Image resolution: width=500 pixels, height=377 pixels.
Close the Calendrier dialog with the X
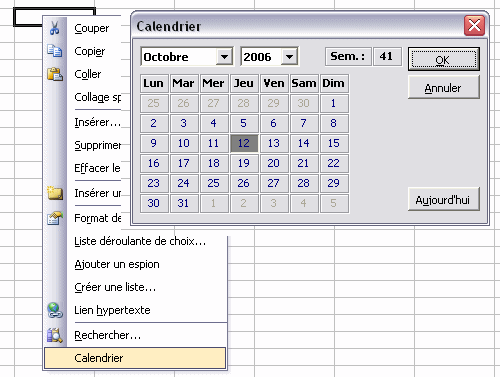click(474, 25)
